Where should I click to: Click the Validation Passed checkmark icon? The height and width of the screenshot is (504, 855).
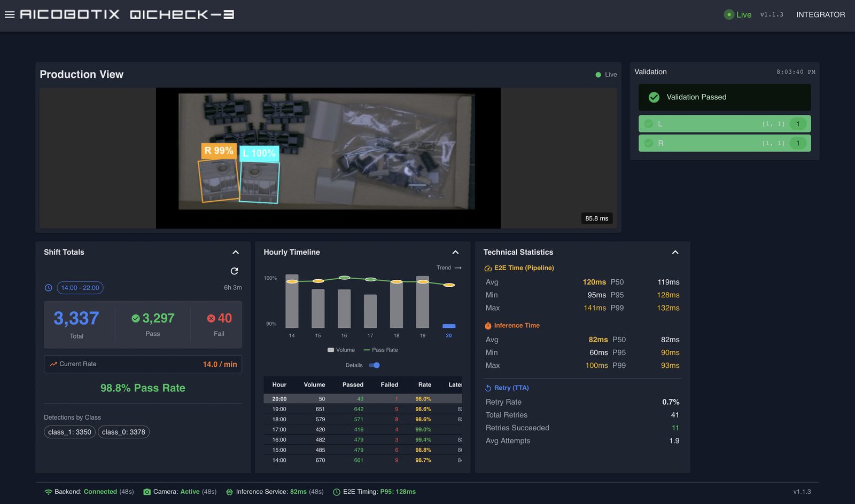click(x=654, y=97)
